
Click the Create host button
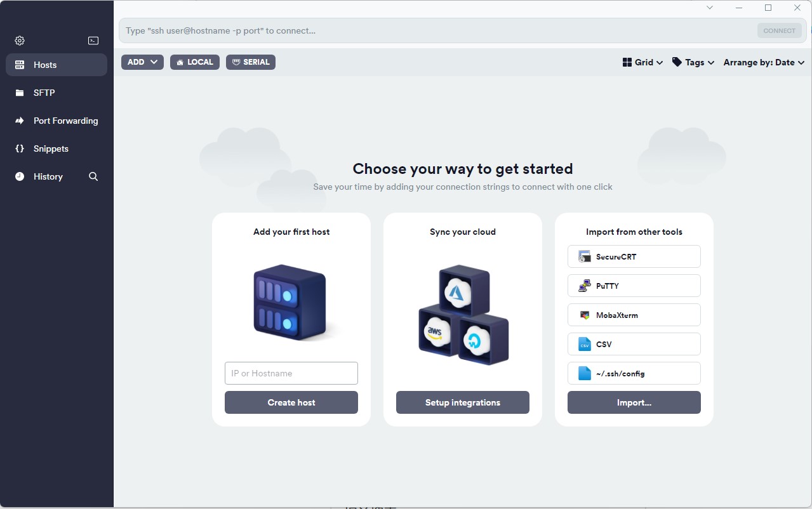[x=291, y=402]
